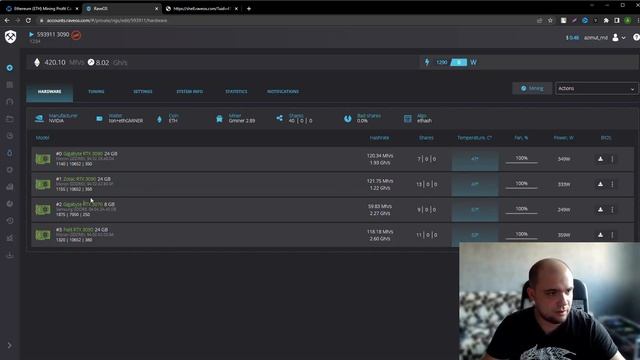Click the wallet icon beside ton+ethGAINER
The height and width of the screenshot is (360, 640).
[99, 118]
